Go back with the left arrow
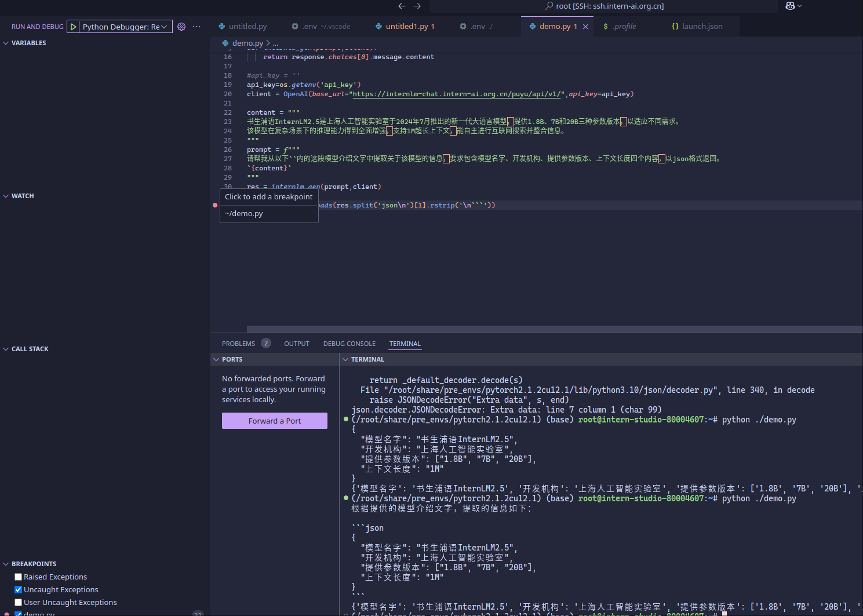863x616 pixels. 402,6
